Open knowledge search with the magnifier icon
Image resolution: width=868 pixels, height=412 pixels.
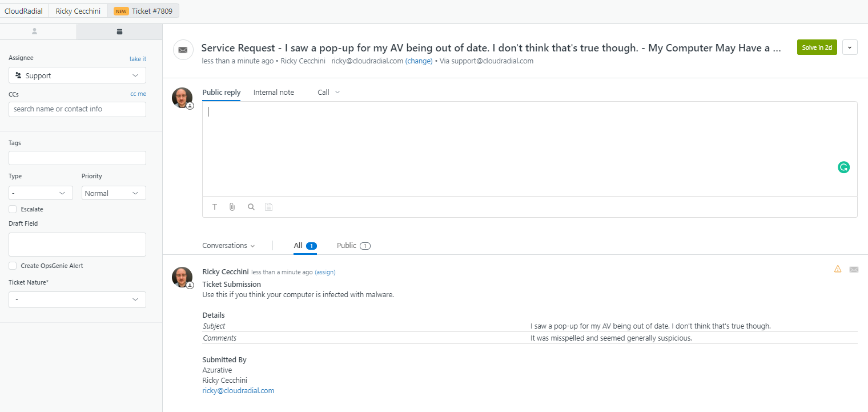[x=251, y=207]
